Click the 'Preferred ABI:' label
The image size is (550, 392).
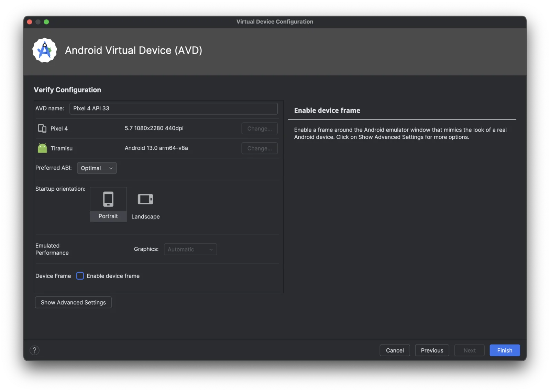click(54, 168)
